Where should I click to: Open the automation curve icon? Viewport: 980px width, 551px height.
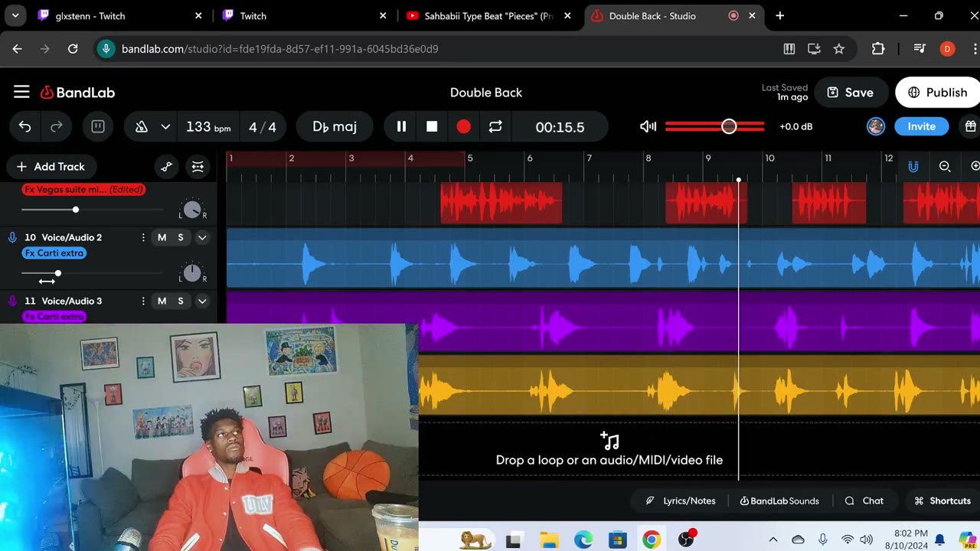pos(167,167)
